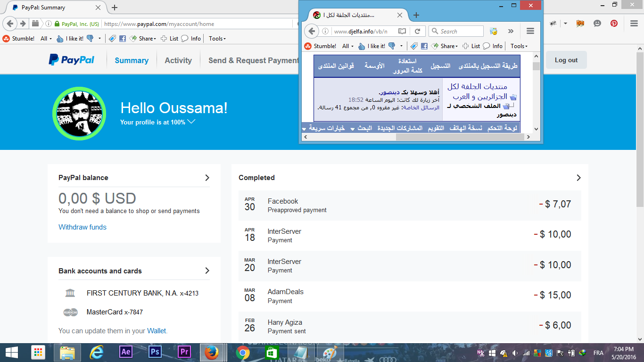Click the tag icon in PayPal window's StumbleUpon bar
The width and height of the screenshot is (644, 362).
pos(112,39)
